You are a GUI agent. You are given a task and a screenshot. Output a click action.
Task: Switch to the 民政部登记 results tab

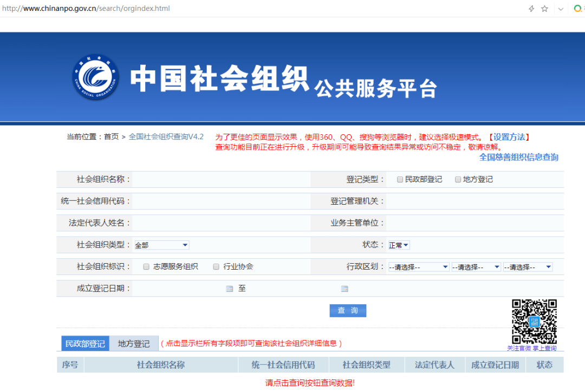click(85, 343)
